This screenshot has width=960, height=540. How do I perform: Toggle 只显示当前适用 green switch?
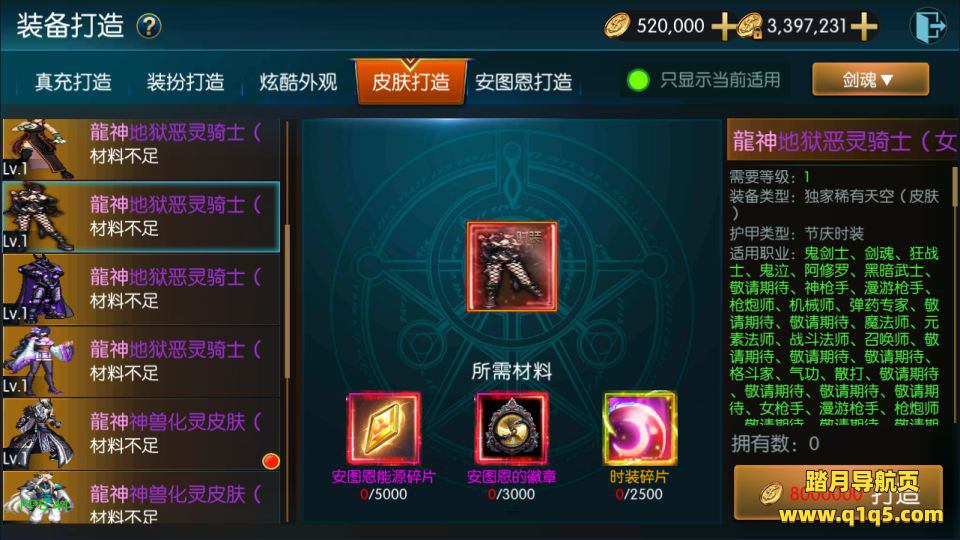pos(638,80)
